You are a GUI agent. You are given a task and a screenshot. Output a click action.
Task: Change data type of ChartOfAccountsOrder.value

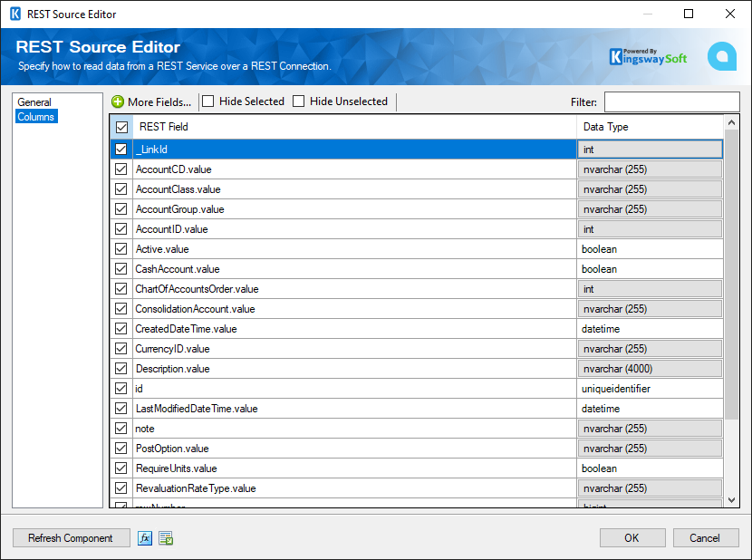coord(650,289)
